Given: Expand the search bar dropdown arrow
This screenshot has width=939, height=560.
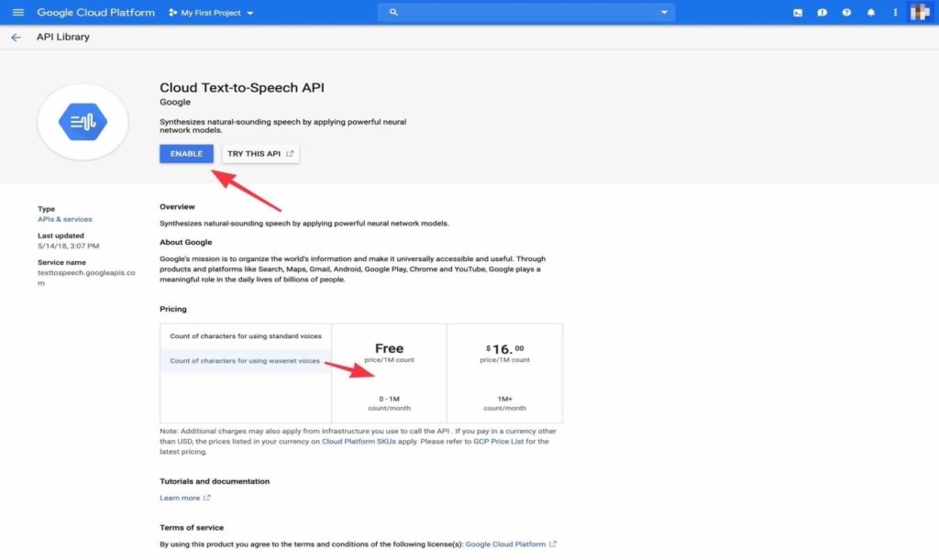Looking at the screenshot, I should [664, 13].
